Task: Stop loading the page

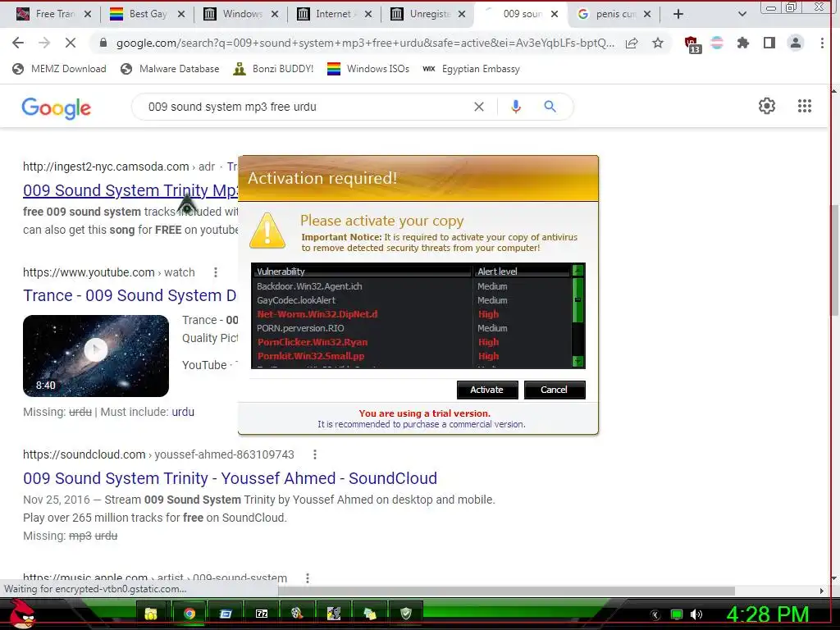Action: [71, 43]
